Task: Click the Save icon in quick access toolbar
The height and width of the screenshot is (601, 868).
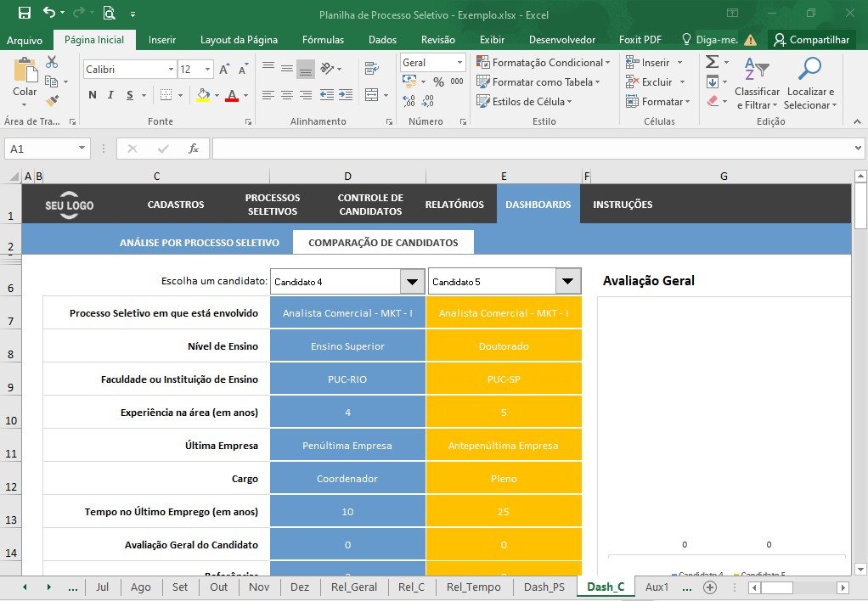Action: pos(25,13)
